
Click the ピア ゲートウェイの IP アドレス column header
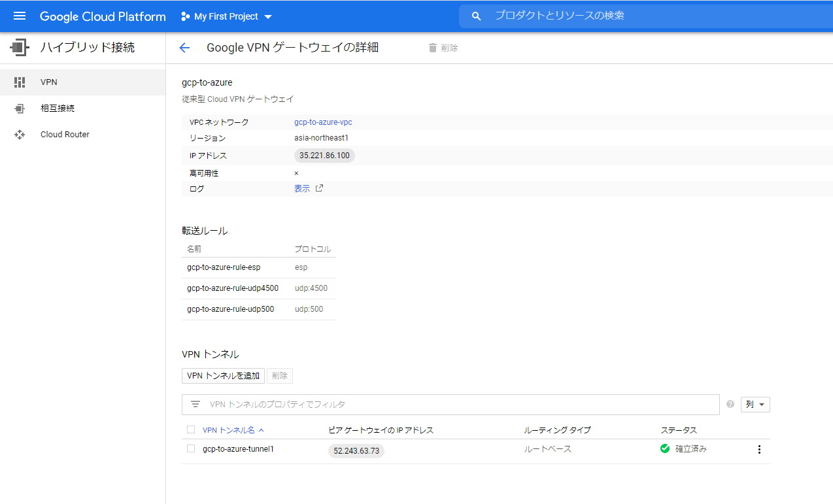tap(381, 430)
